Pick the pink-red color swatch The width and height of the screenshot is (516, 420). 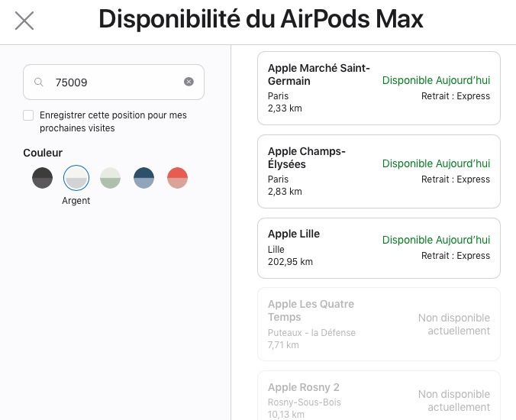coord(177,178)
